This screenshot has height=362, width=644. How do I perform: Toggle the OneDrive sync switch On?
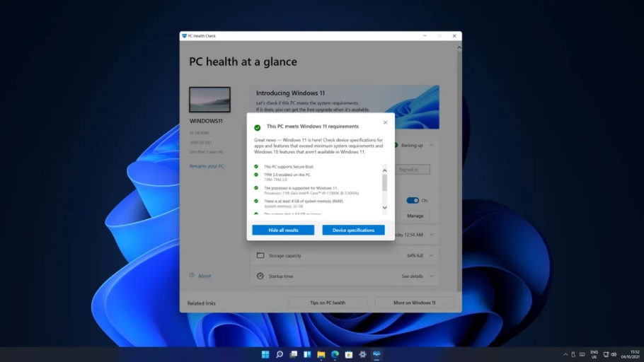click(x=413, y=200)
